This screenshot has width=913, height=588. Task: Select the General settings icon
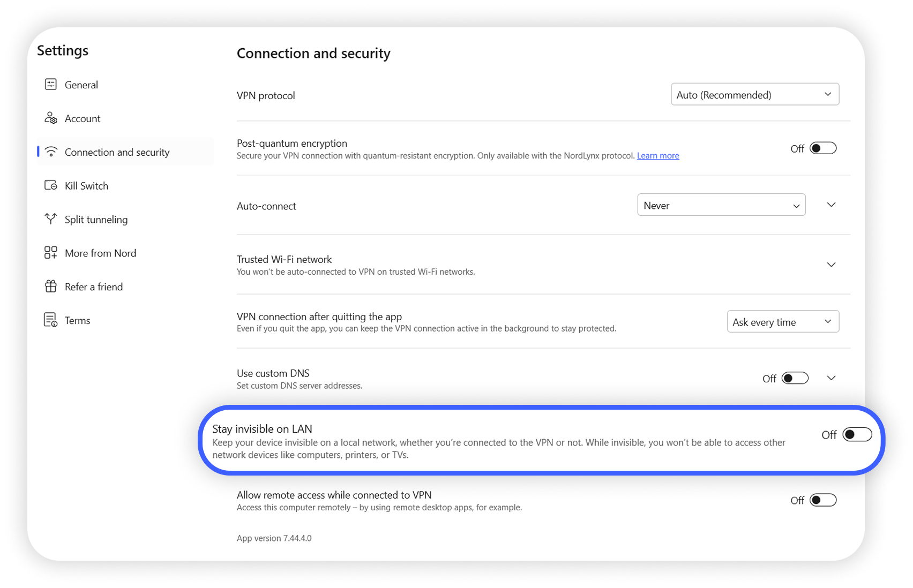click(x=51, y=84)
